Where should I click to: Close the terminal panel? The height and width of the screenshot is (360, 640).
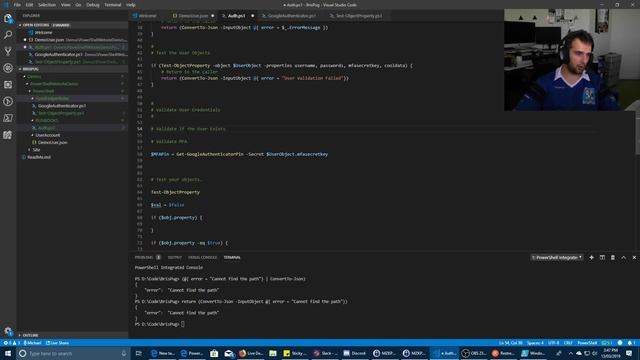pyautogui.click(x=634, y=258)
